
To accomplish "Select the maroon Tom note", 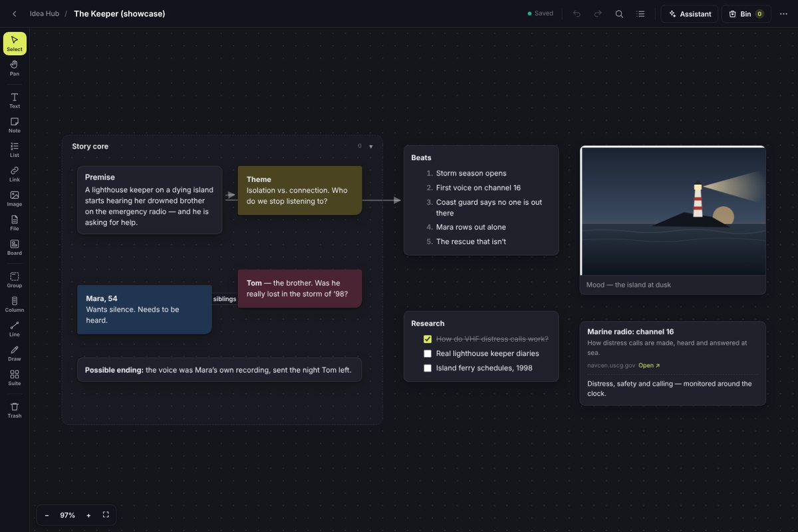I will click(300, 288).
